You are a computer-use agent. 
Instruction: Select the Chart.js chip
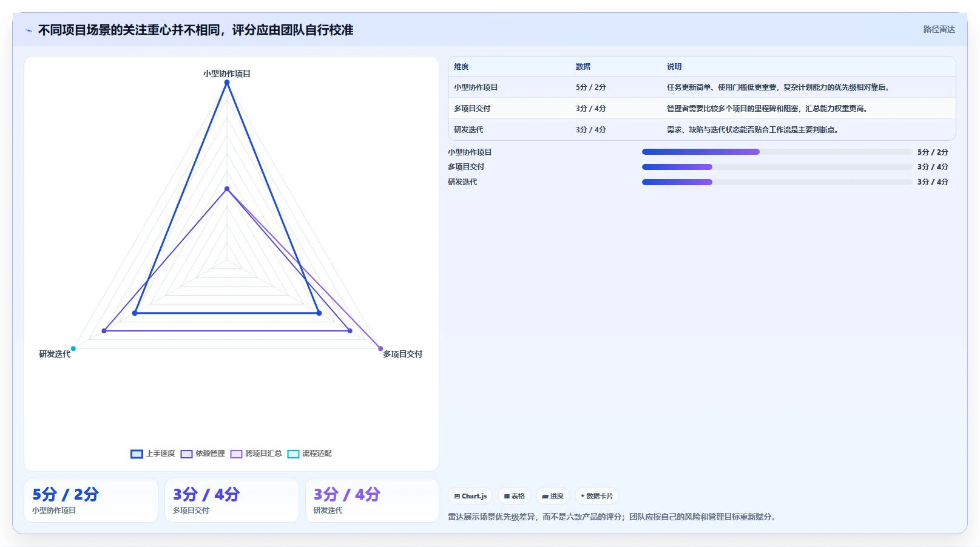coord(471,496)
